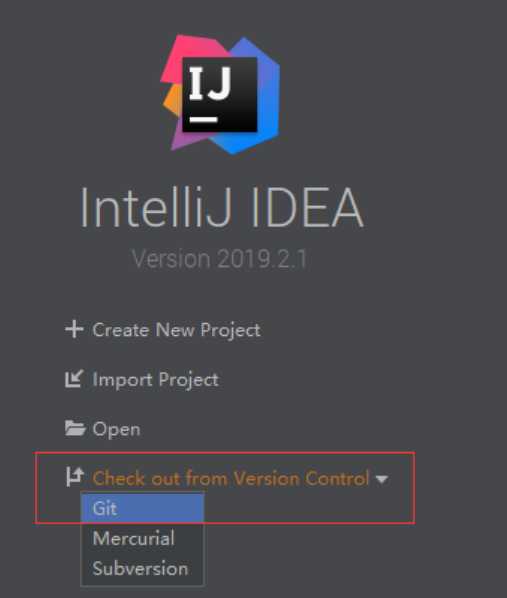Expand the Check out from Version Control arrow
Screen dimensions: 507x598
tap(382, 479)
